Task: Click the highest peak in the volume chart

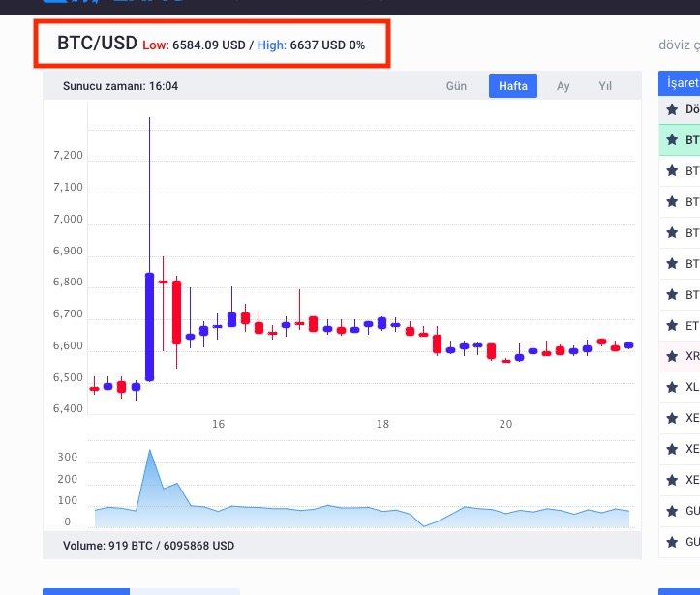Action: click(149, 451)
